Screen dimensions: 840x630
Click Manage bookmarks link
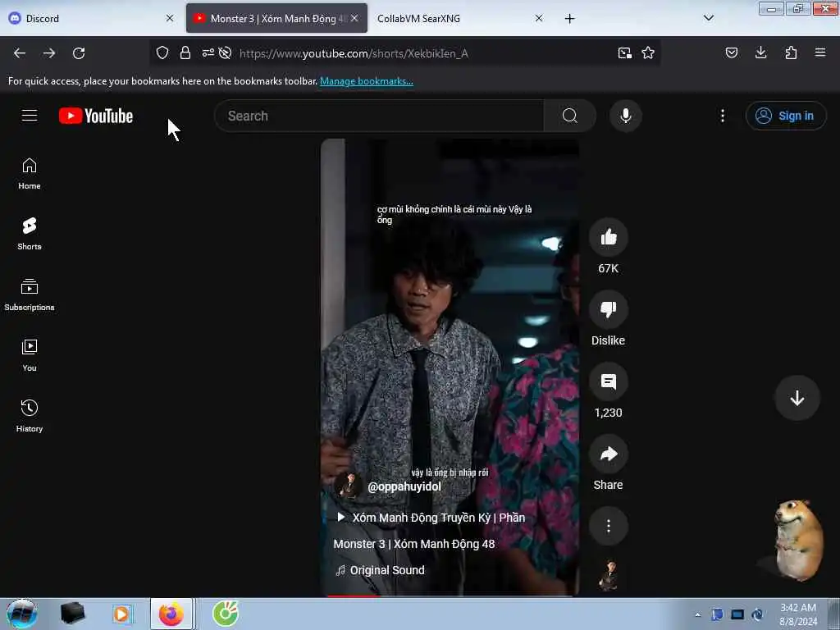tap(367, 81)
